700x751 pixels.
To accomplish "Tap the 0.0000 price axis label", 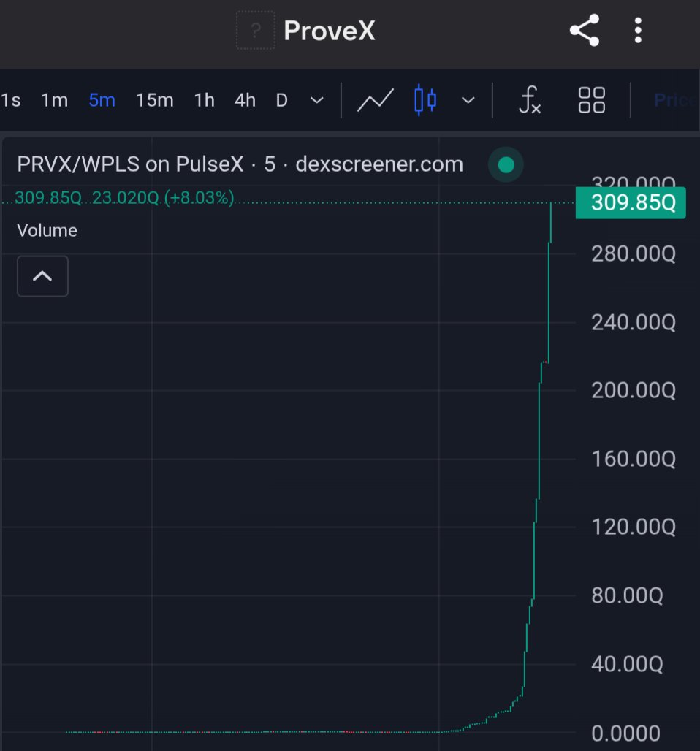I will (x=625, y=733).
